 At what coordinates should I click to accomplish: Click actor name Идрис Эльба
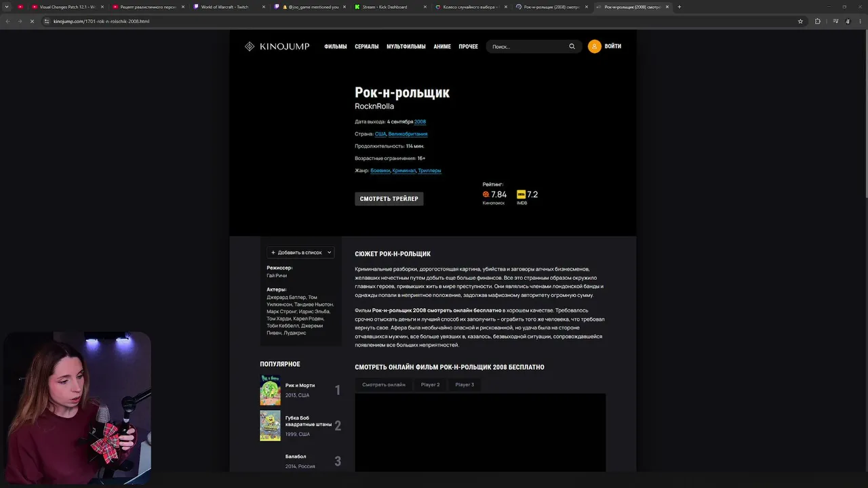point(315,311)
